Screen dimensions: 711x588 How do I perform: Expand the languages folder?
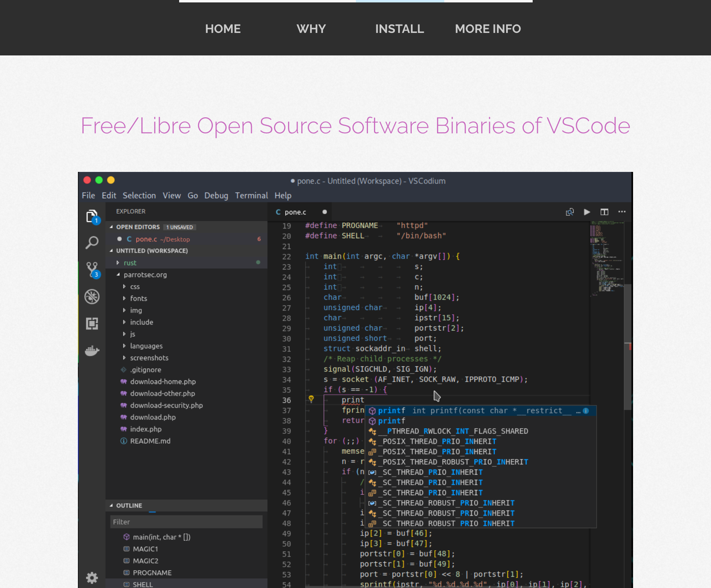(124, 346)
